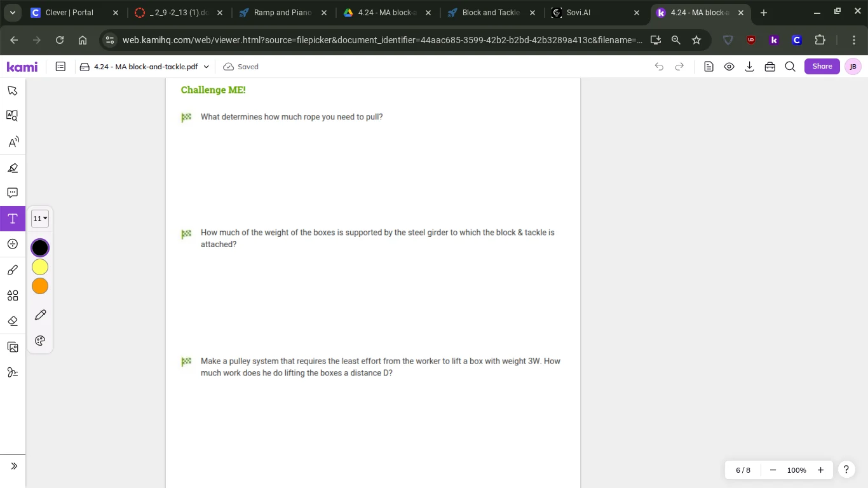This screenshot has height=488, width=868.
Task: Expand the left toolbar chevrons
Action: point(14,466)
